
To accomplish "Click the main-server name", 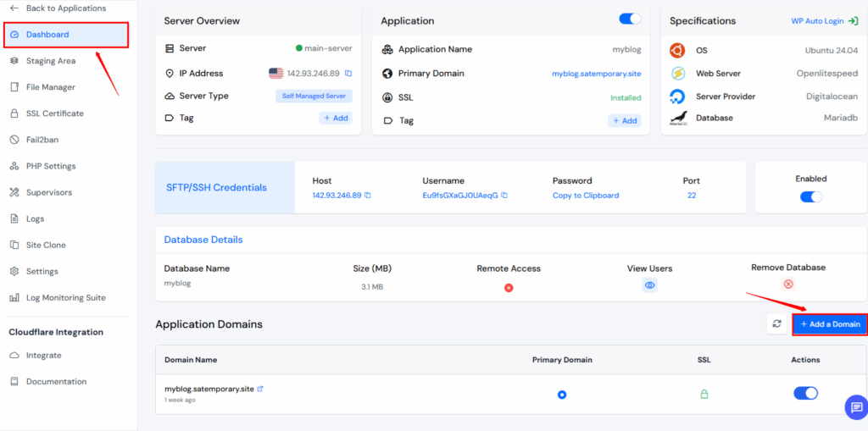I will pyautogui.click(x=328, y=48).
